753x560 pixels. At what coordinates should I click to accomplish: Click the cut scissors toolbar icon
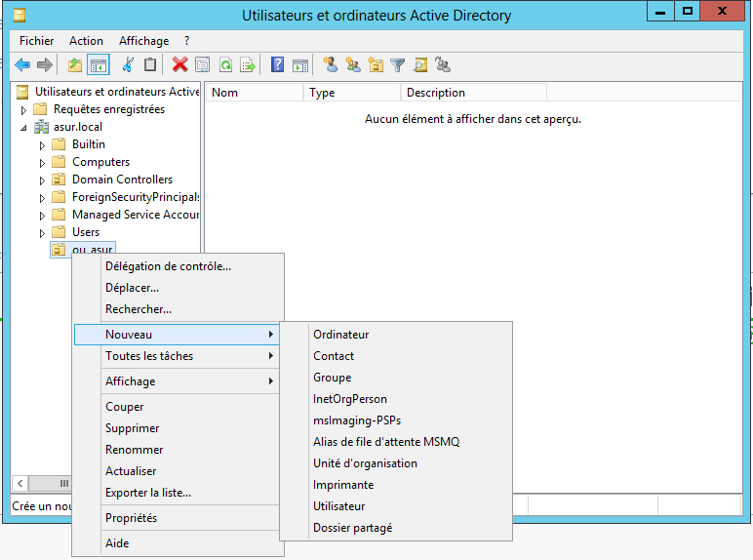click(128, 64)
